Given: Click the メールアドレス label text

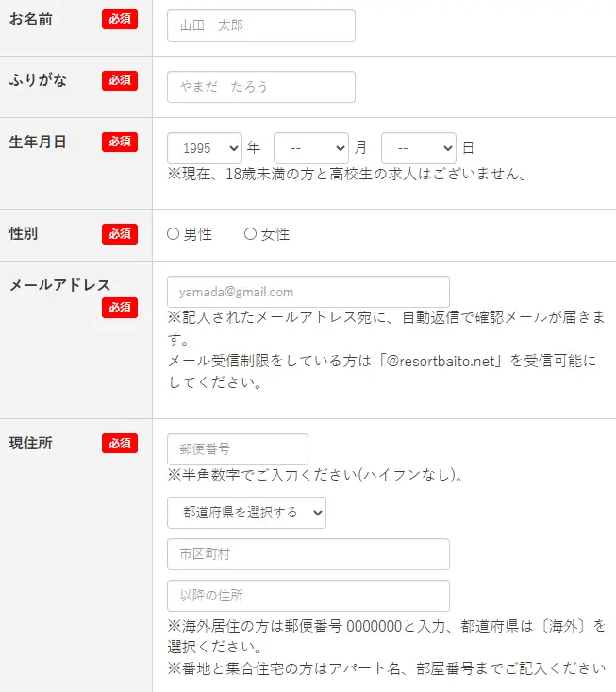Looking at the screenshot, I should [x=60, y=285].
